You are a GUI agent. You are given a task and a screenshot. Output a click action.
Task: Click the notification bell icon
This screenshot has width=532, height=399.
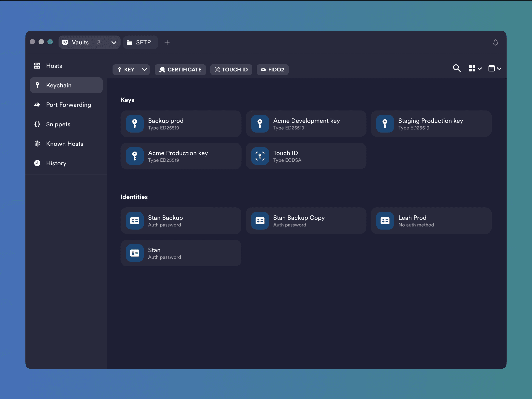495,43
